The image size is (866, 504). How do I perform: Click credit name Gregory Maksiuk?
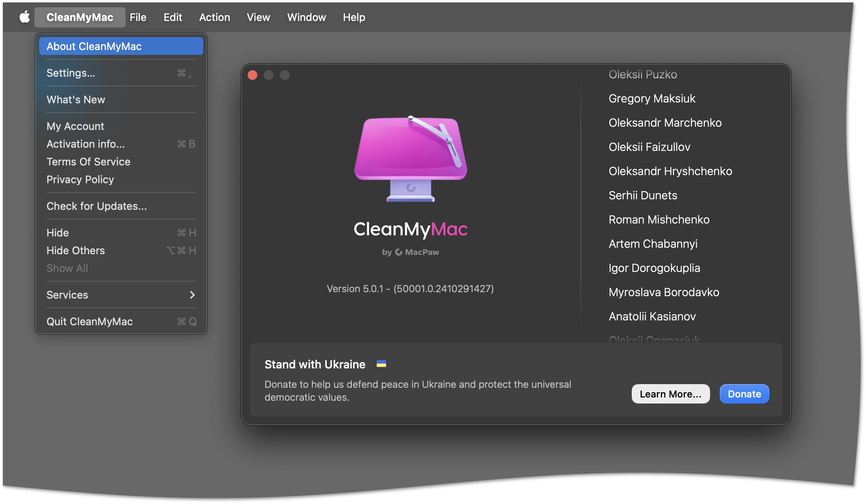coord(652,98)
